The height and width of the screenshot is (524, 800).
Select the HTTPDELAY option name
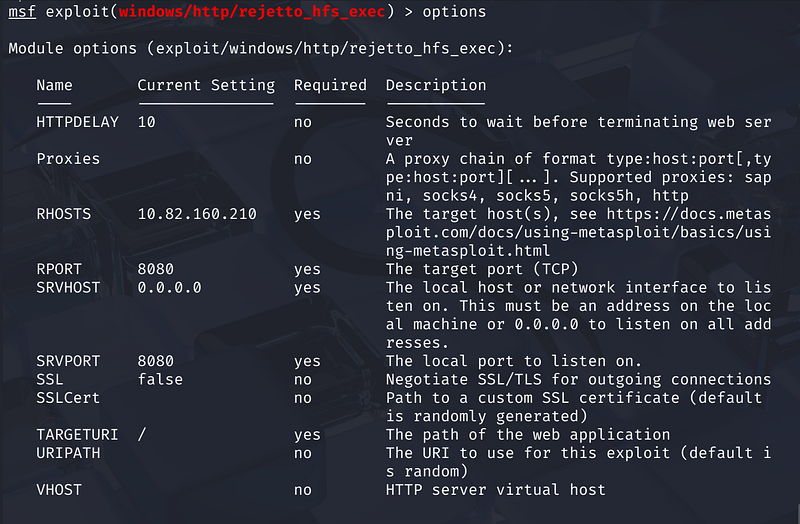point(77,122)
